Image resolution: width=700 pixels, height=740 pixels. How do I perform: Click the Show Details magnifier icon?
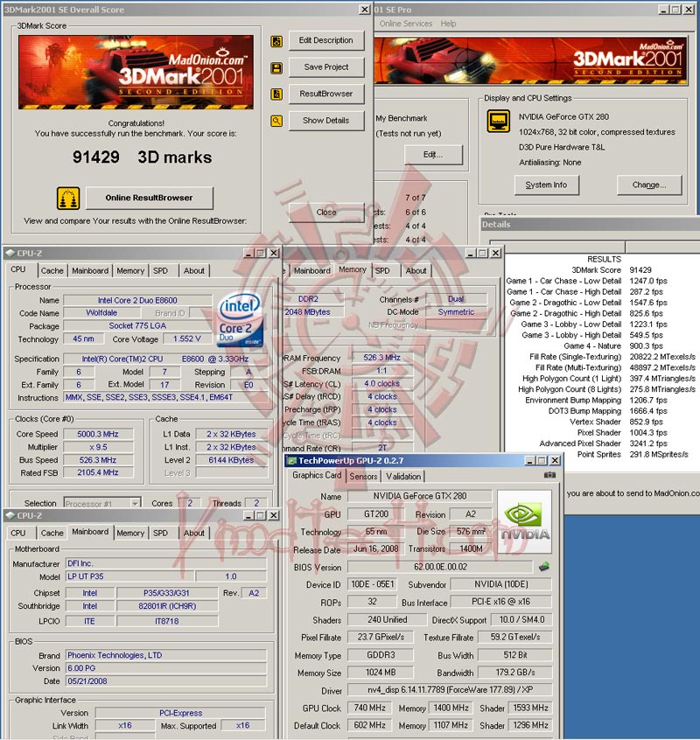276,121
